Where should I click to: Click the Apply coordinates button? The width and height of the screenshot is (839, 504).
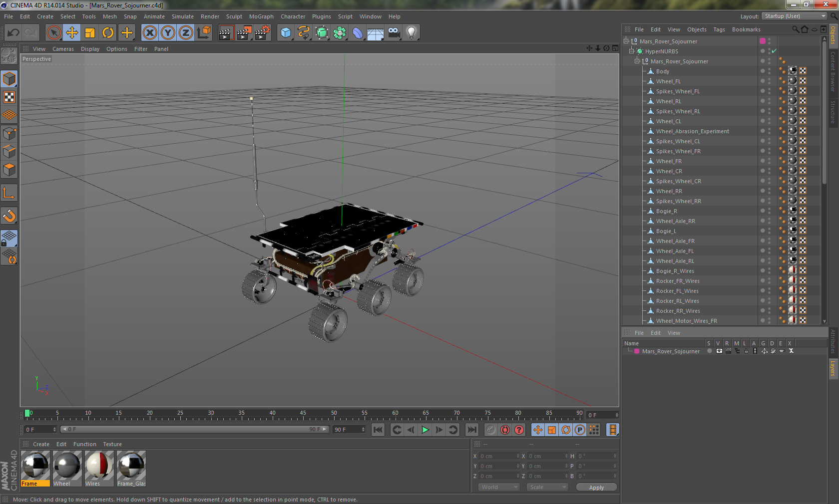click(596, 488)
